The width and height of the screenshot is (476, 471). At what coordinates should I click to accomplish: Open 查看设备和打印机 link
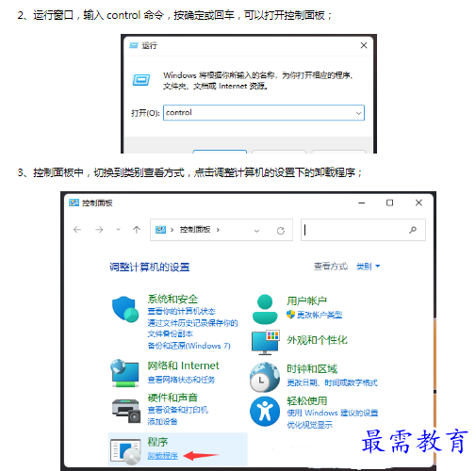pos(177,410)
